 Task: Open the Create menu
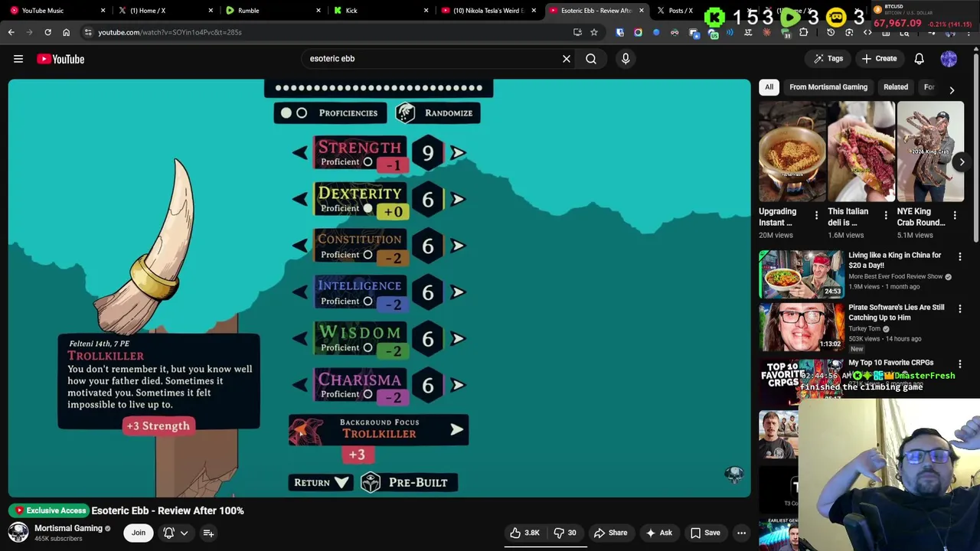pyautogui.click(x=879, y=59)
